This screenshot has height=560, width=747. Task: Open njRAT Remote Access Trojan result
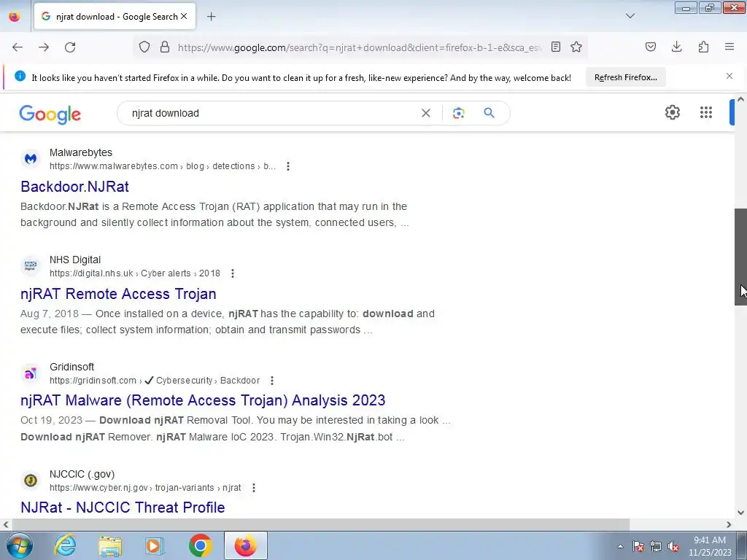click(118, 294)
